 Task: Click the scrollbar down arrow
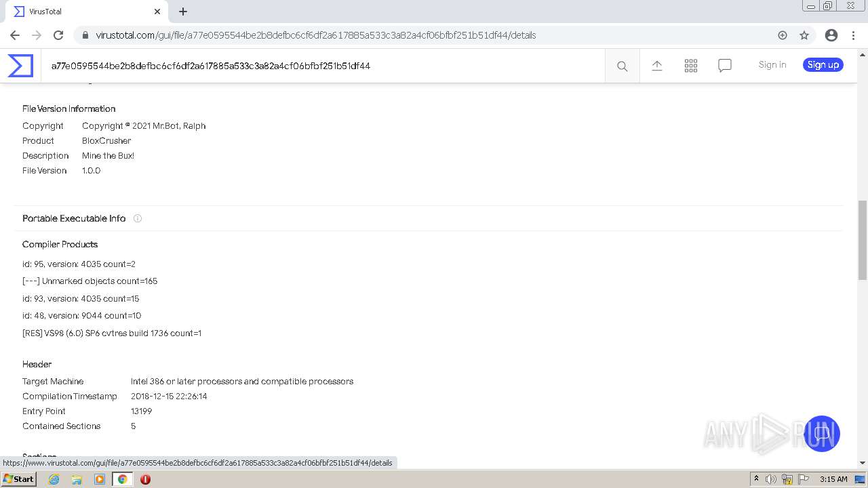863,463
